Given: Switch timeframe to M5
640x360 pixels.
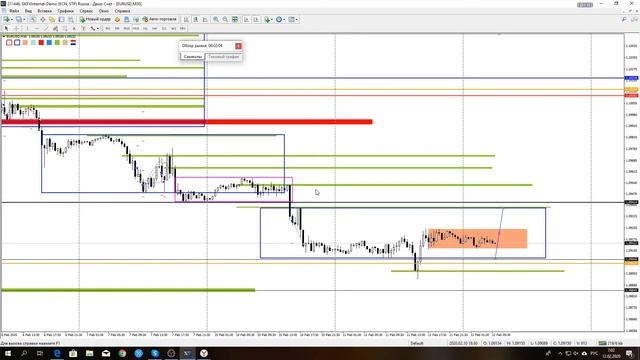Looking at the screenshot, I should click(x=117, y=28).
